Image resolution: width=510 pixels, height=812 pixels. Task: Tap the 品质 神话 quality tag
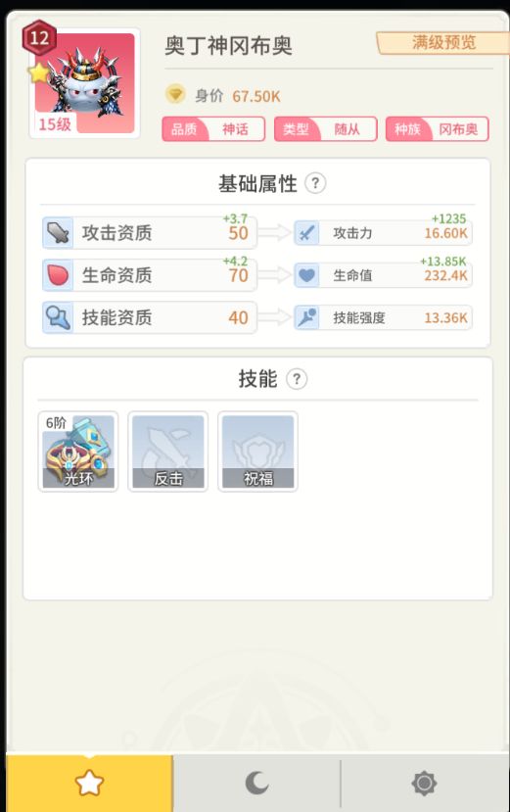(x=213, y=129)
